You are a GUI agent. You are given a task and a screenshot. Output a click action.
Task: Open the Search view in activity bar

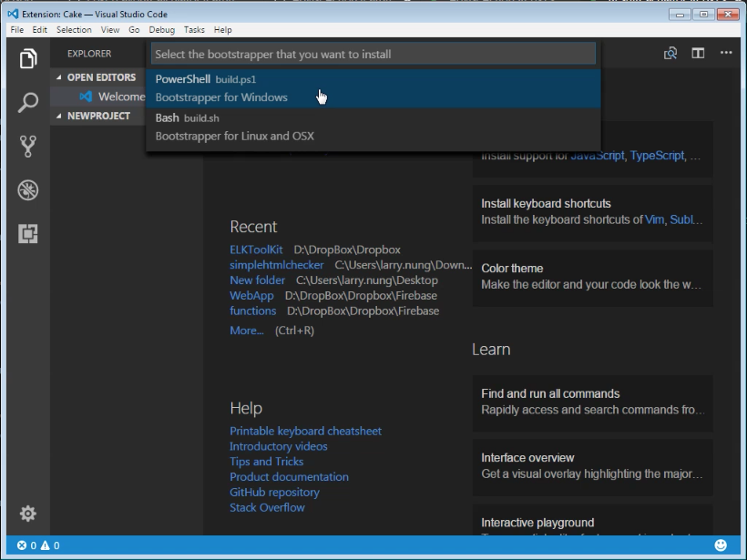tap(28, 102)
